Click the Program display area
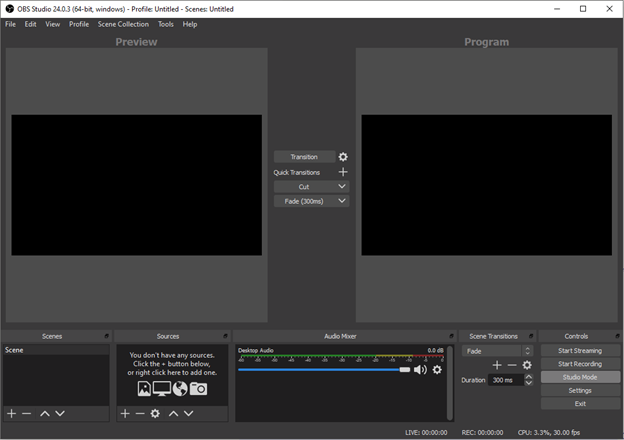624x440 pixels. click(486, 185)
